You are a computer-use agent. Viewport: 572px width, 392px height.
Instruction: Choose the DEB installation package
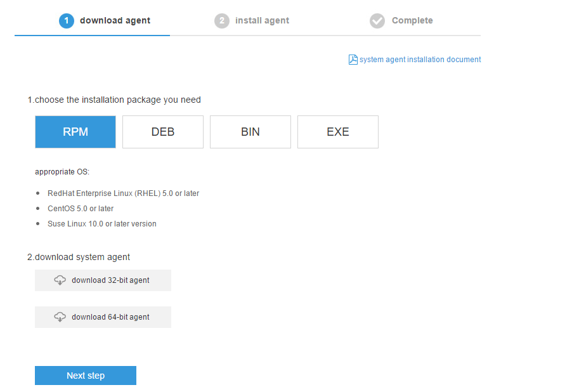point(163,132)
